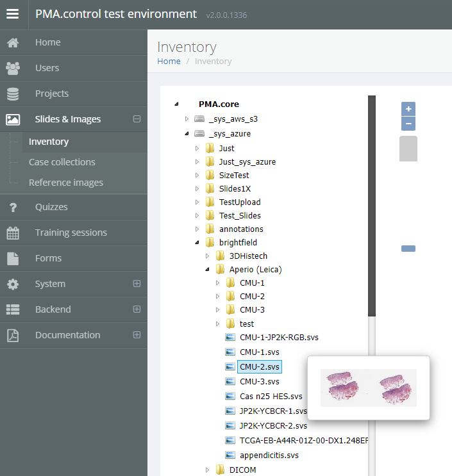Image resolution: width=452 pixels, height=476 pixels.
Task: Click the System gear icon
Action: point(13,284)
